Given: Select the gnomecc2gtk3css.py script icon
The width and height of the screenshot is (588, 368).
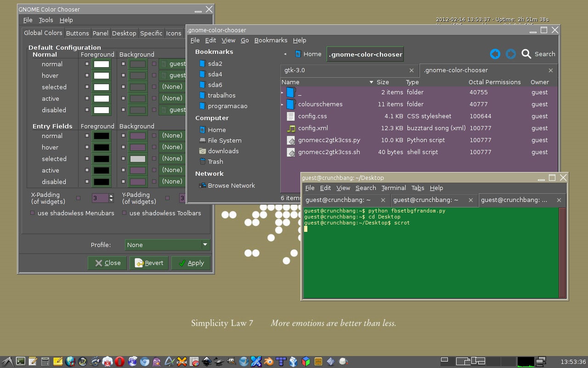Looking at the screenshot, I should [291, 140].
